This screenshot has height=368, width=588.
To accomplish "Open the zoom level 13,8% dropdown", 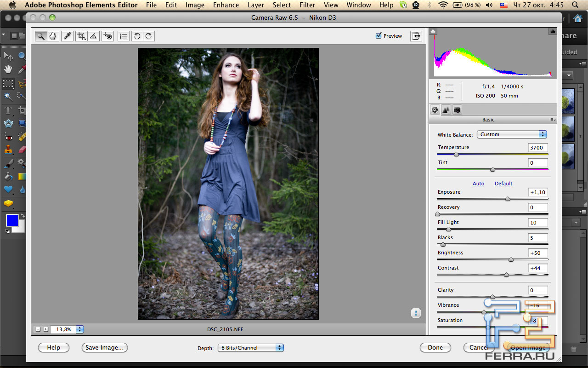I will click(80, 329).
